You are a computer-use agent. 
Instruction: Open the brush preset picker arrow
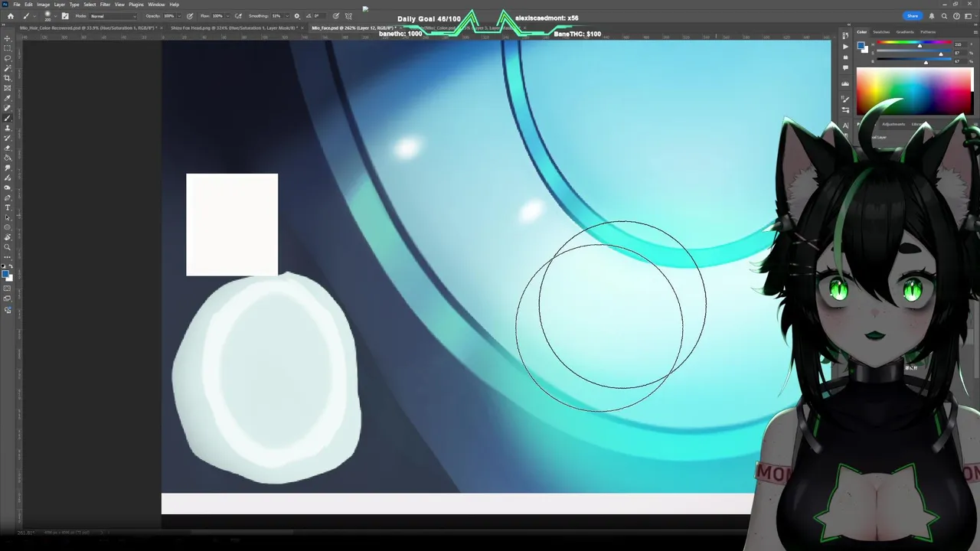pyautogui.click(x=55, y=16)
